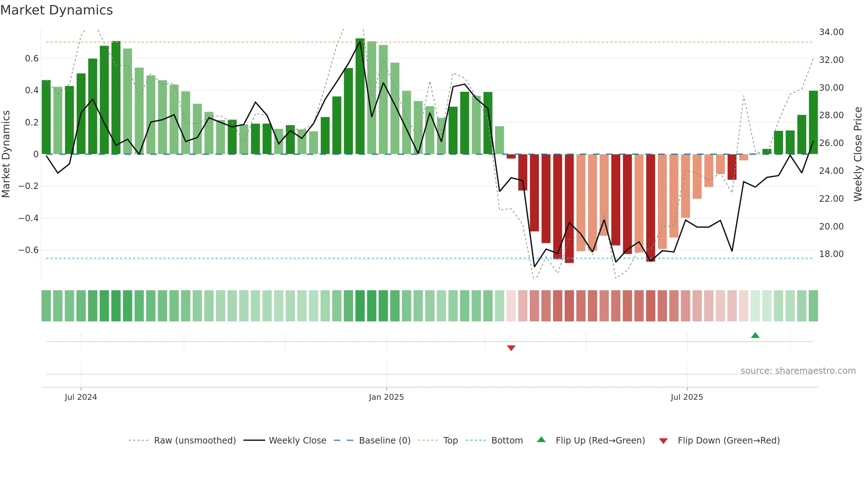Toggle Flip Down (Green→Red) legend entry
This screenshot has height=488, width=868.
pos(719,440)
